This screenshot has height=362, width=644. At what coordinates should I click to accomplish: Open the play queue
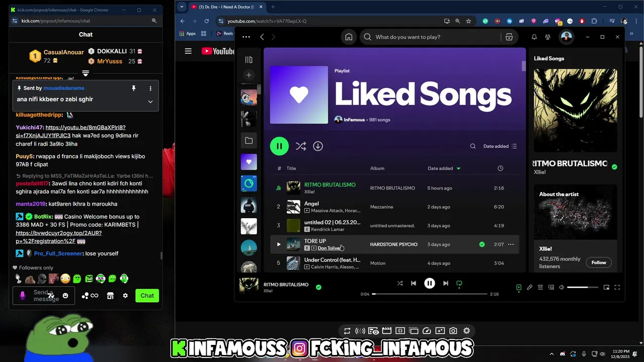coord(540,288)
